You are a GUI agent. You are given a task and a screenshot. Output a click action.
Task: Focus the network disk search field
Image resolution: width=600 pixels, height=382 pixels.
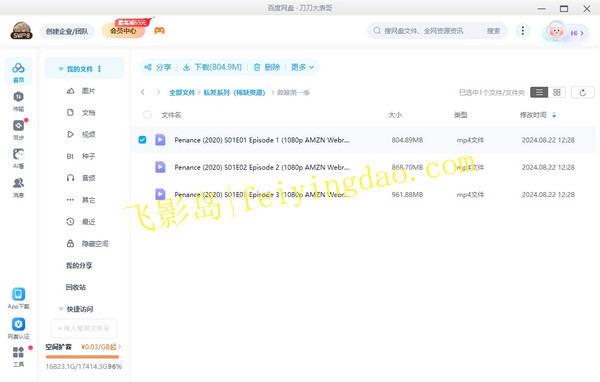[x=430, y=31]
